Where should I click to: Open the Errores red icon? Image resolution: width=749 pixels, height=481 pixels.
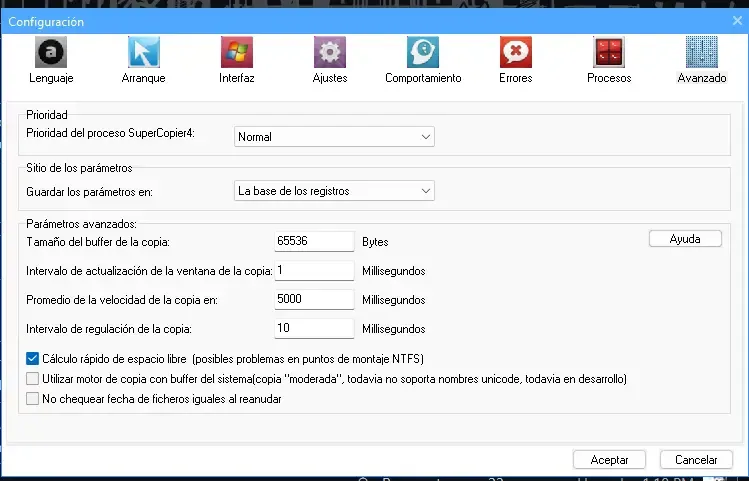click(x=515, y=52)
